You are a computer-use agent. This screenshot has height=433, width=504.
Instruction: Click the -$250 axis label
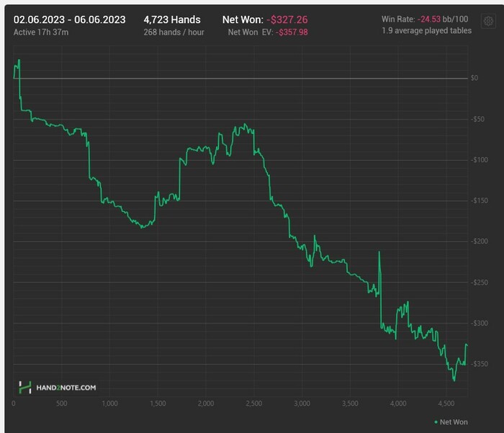tap(480, 282)
